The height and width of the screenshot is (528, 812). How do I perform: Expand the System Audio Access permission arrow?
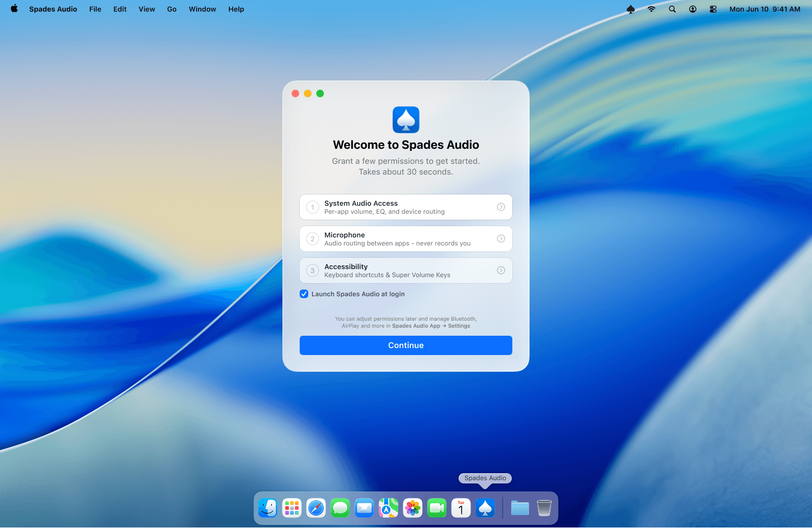[x=501, y=207]
